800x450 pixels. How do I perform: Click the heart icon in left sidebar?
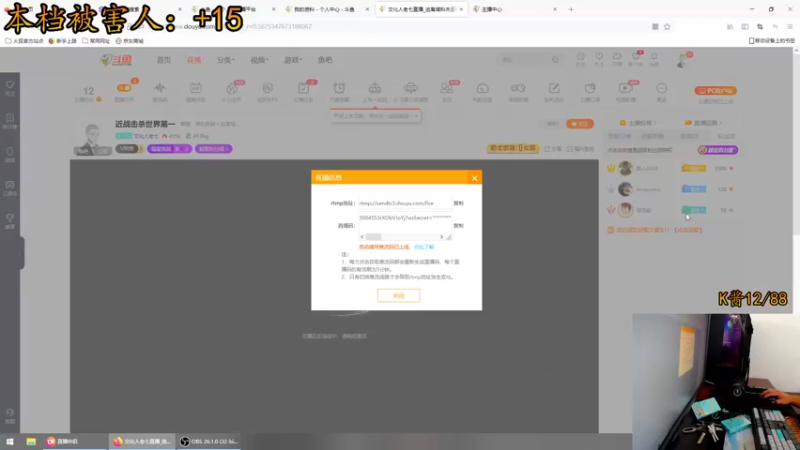click(10, 85)
